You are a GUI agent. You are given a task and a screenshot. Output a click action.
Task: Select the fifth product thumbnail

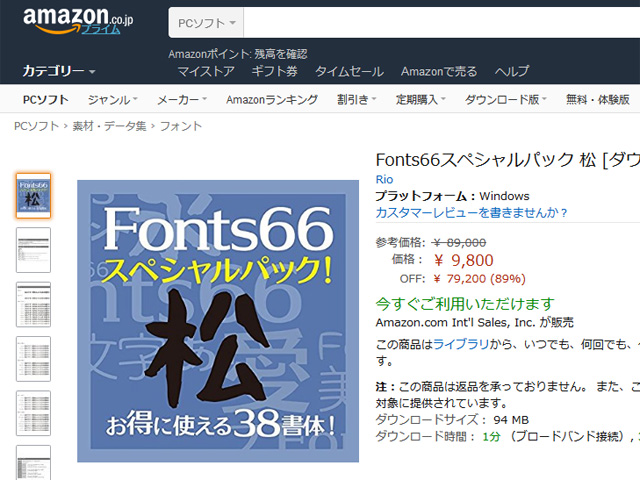click(x=33, y=413)
